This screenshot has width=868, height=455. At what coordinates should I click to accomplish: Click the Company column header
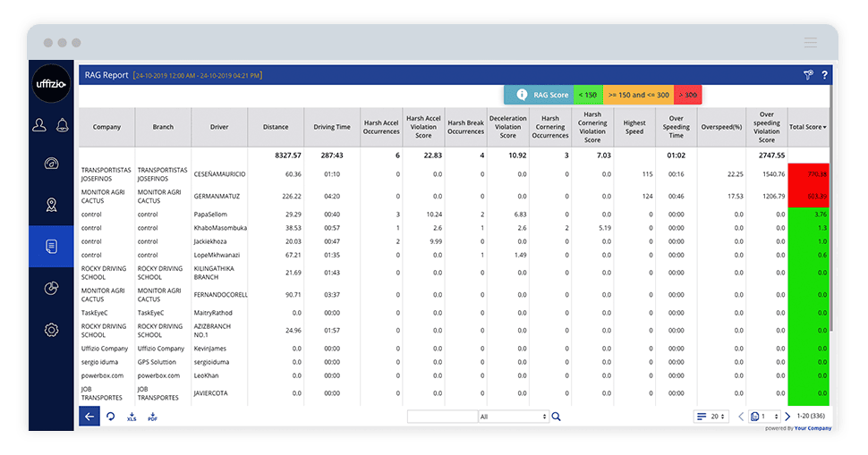pyautogui.click(x=106, y=127)
